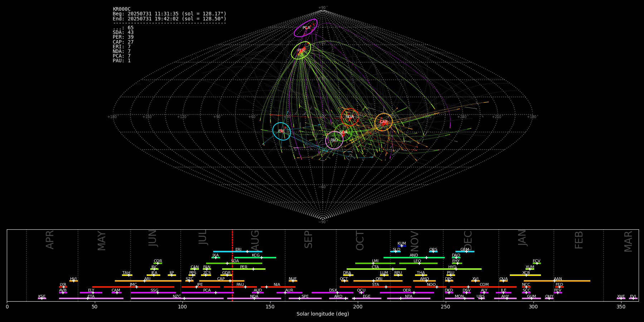Click the CTA shower bar in timeline
This screenshot has width=644, height=322.
pyautogui.click(x=376, y=269)
